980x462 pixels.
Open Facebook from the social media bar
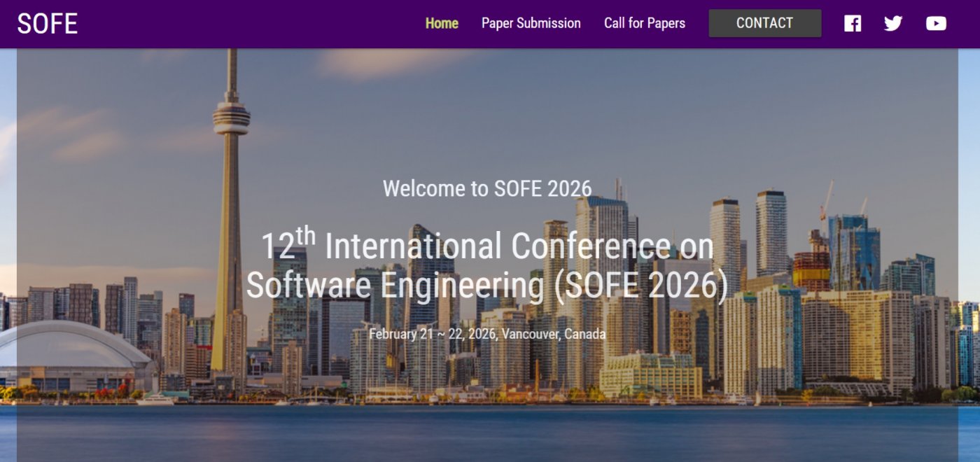coord(853,23)
